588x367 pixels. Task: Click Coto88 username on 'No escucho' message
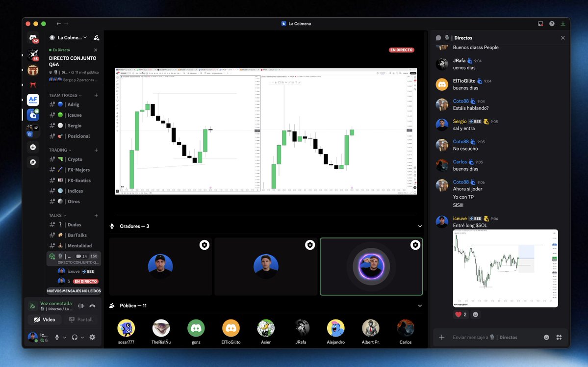coord(460,141)
